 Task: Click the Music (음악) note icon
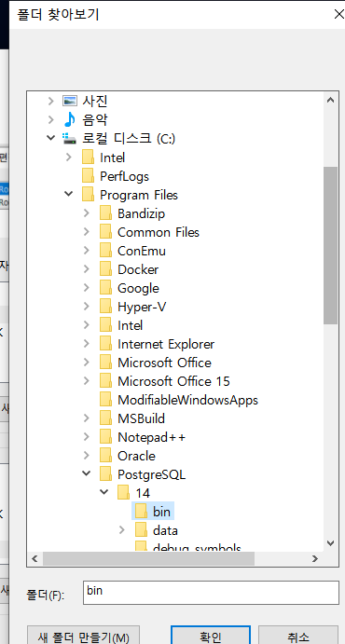click(69, 120)
